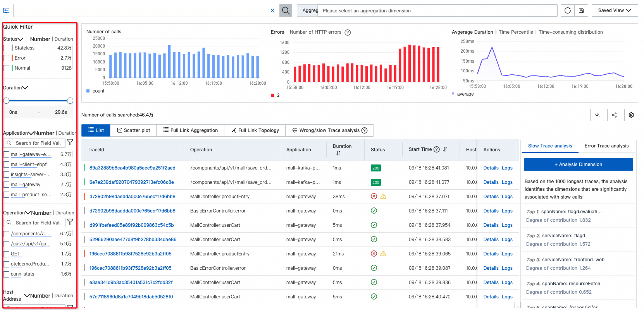Open Logs for trace d991fbefeed05e89f92b009863c54c5b
This screenshot has width=644, height=310.
(507, 225)
